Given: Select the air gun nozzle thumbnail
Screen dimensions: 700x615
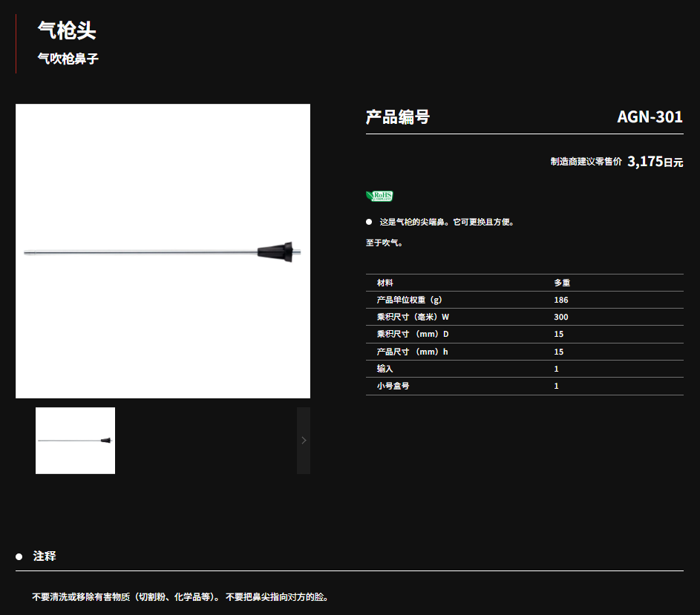Looking at the screenshot, I should tap(75, 440).
